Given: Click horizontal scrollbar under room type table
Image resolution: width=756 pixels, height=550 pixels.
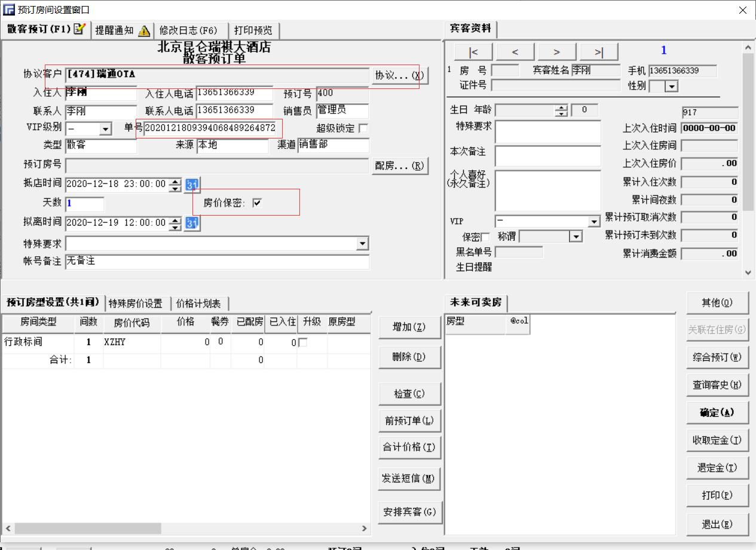Looking at the screenshot, I should [186, 529].
